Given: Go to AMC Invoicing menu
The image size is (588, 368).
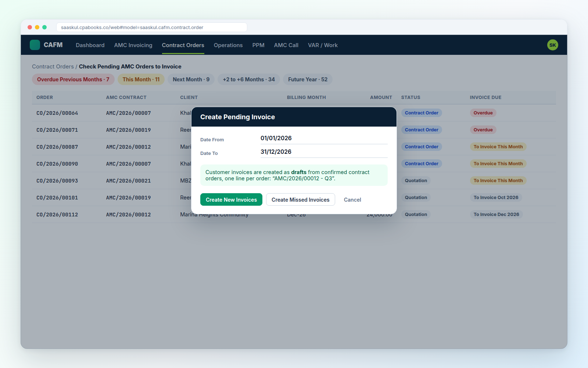Looking at the screenshot, I should click(133, 45).
